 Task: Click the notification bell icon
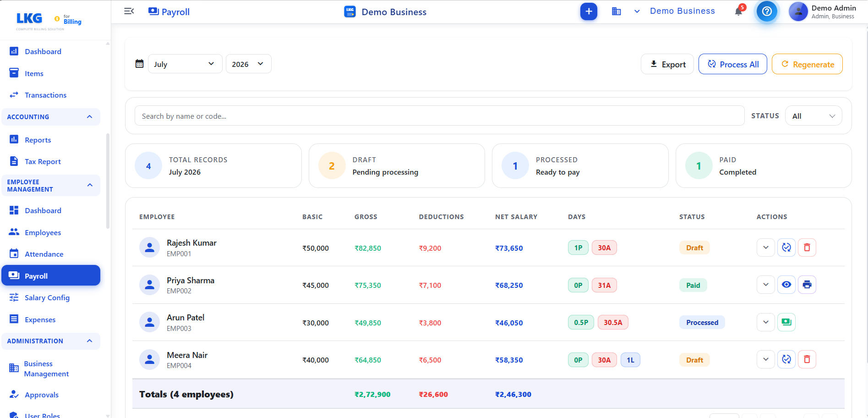[x=738, y=11]
